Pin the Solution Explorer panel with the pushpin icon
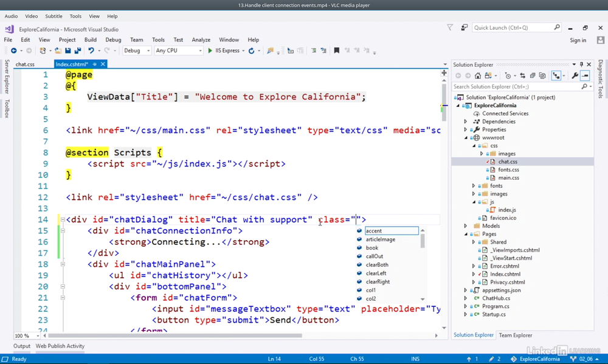Screen dimensions: 608x364 coord(581,64)
